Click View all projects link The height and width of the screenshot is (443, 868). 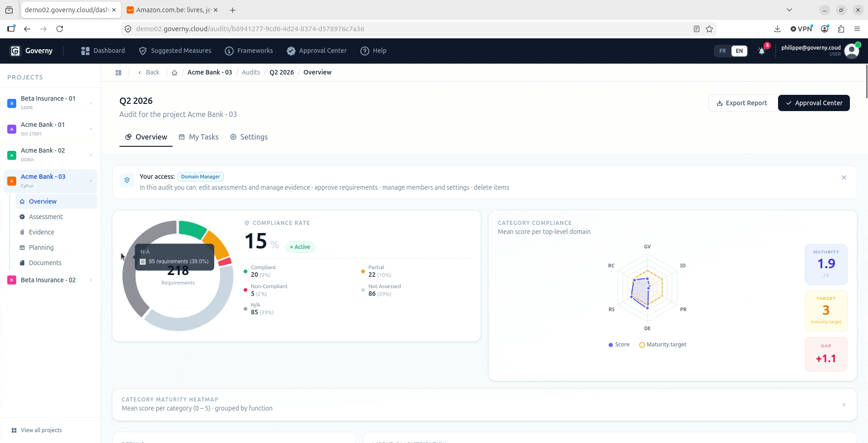click(37, 430)
